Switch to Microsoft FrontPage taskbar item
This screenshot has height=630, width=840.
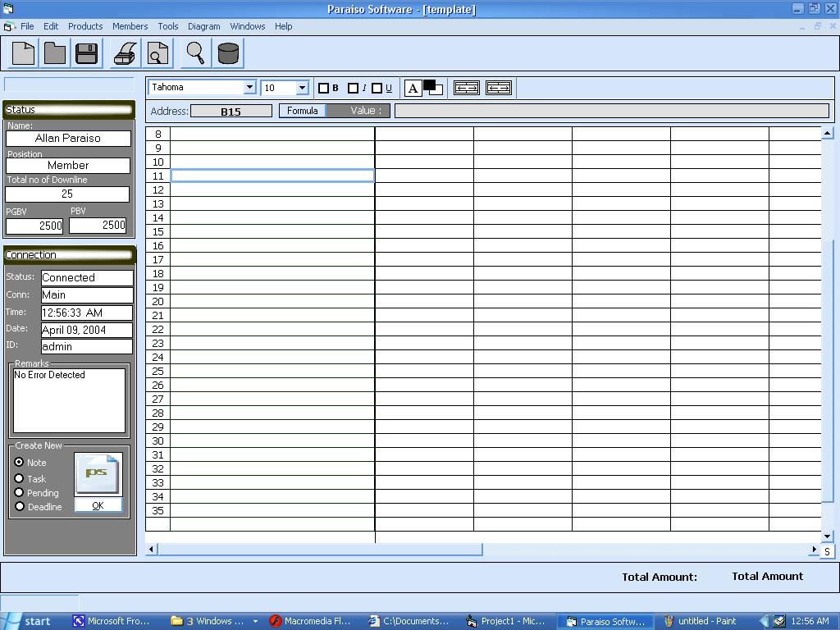[112, 622]
